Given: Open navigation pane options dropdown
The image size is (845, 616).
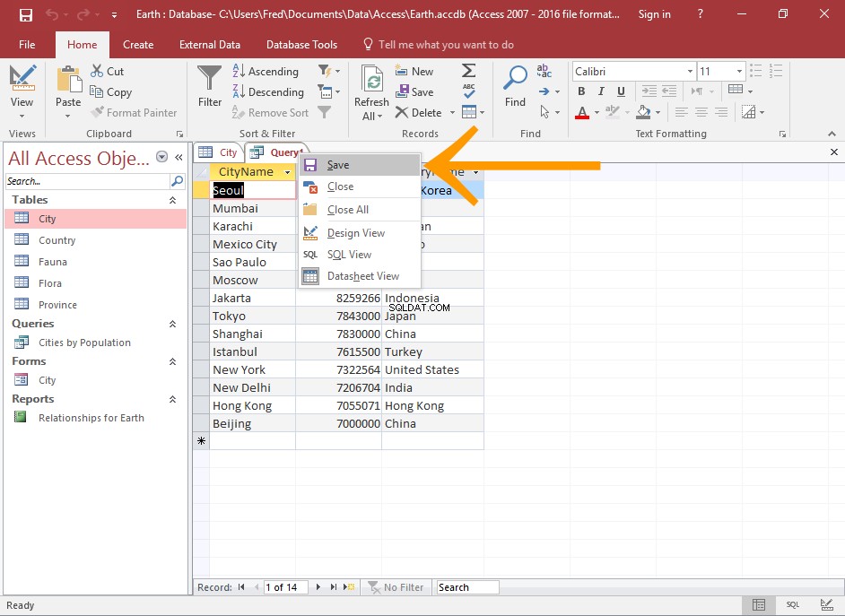Looking at the screenshot, I should click(161, 157).
